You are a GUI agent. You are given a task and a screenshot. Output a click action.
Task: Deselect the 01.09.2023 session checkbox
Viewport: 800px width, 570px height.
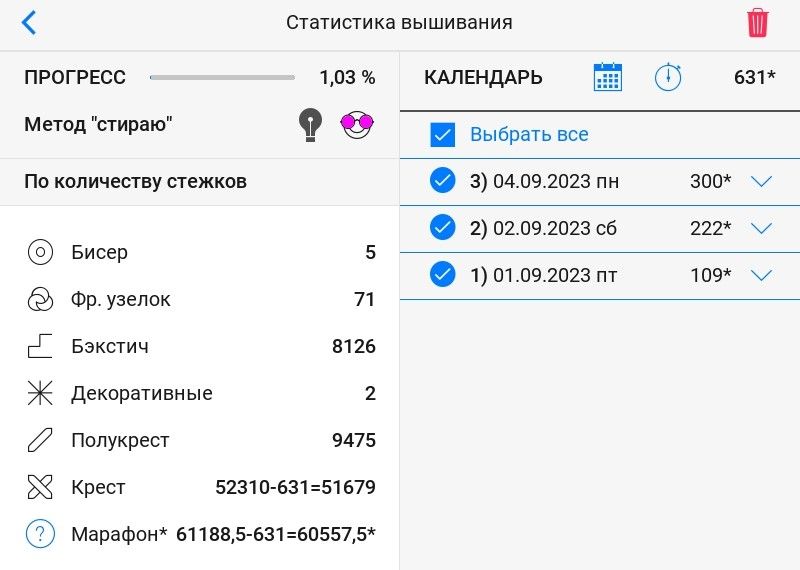(x=442, y=274)
